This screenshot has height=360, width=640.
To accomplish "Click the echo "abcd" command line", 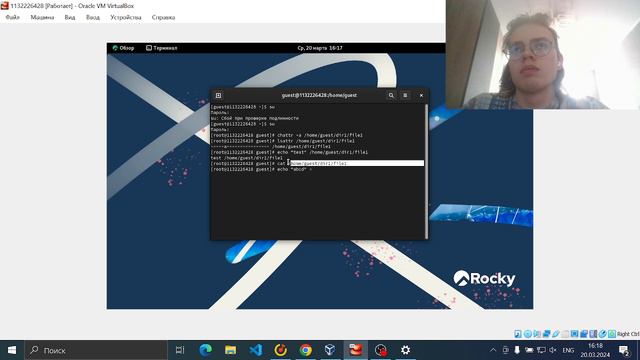I will [x=261, y=169].
